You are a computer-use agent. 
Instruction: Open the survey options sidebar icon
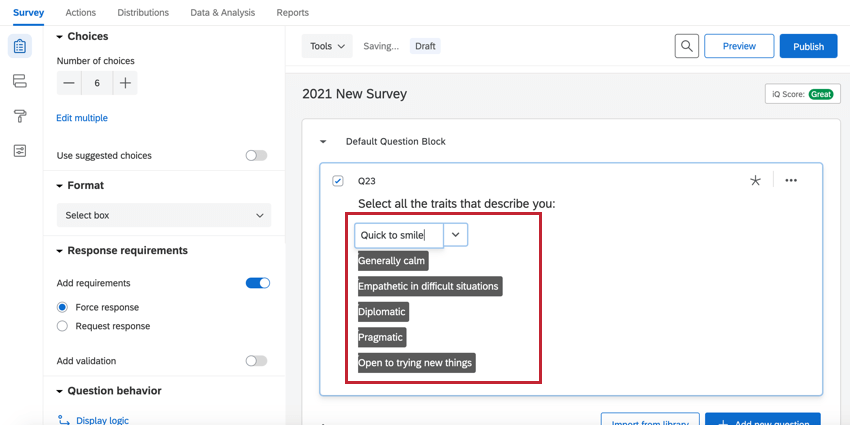tap(20, 150)
